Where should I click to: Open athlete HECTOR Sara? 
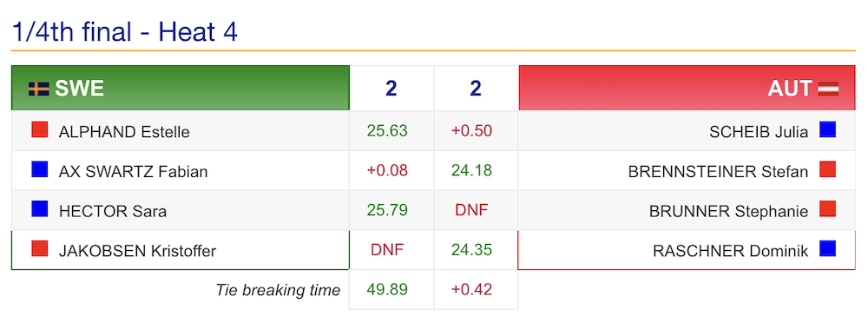[112, 211]
